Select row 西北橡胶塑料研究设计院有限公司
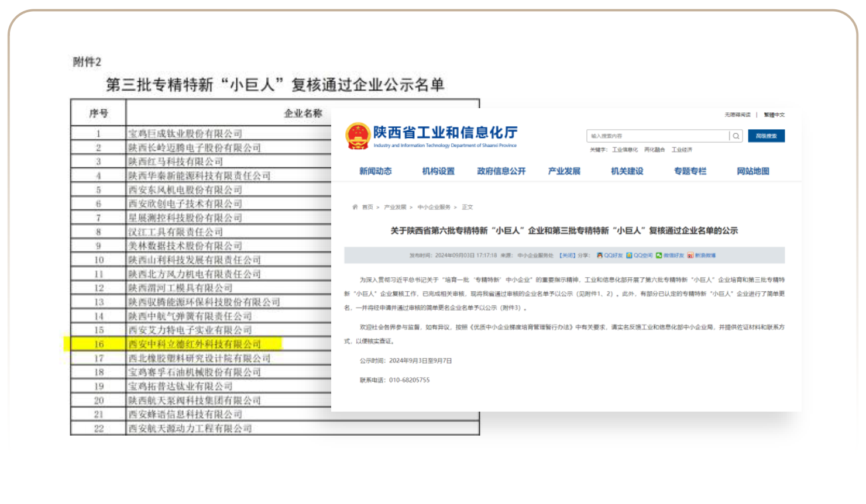This screenshot has height=504, width=866. (x=199, y=358)
